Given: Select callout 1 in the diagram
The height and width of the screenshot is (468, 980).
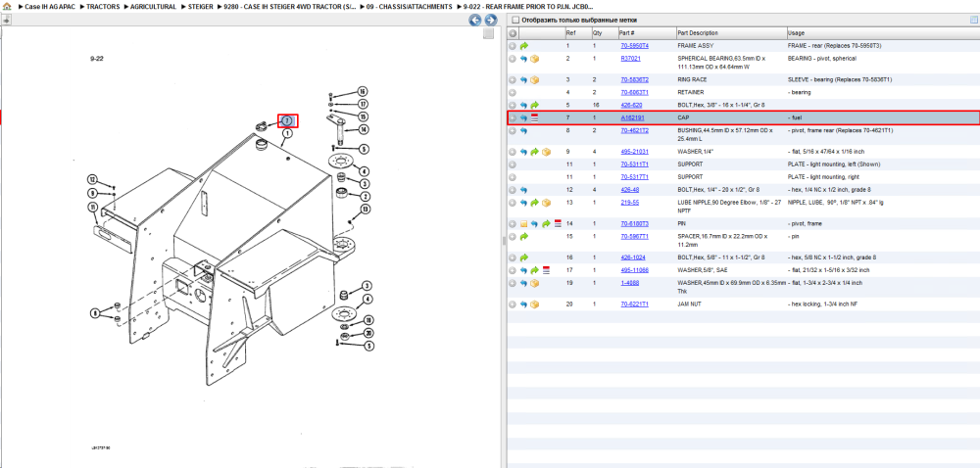Looking at the screenshot, I should 287,133.
